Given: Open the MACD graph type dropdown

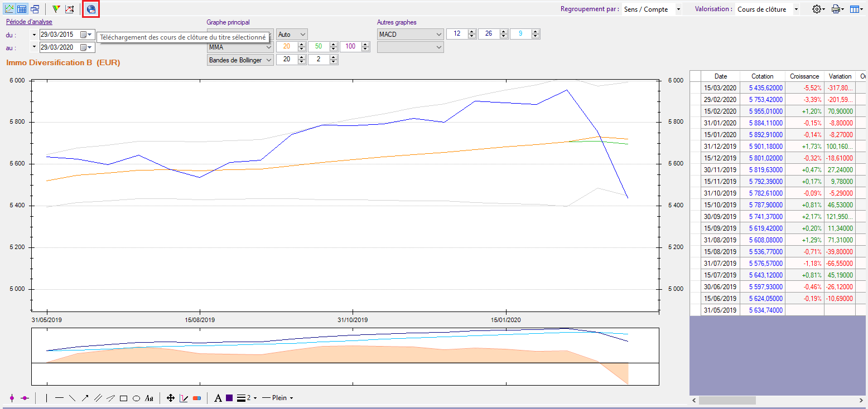Looking at the screenshot, I should point(438,35).
